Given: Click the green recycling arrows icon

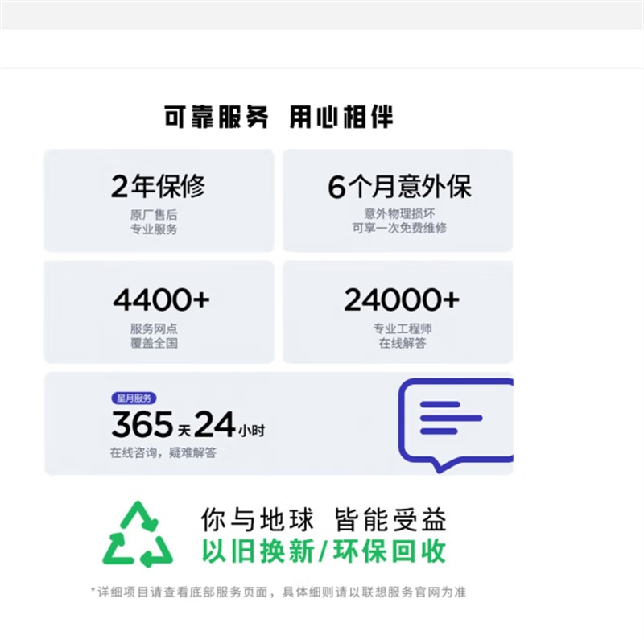Looking at the screenshot, I should pyautogui.click(x=138, y=535).
